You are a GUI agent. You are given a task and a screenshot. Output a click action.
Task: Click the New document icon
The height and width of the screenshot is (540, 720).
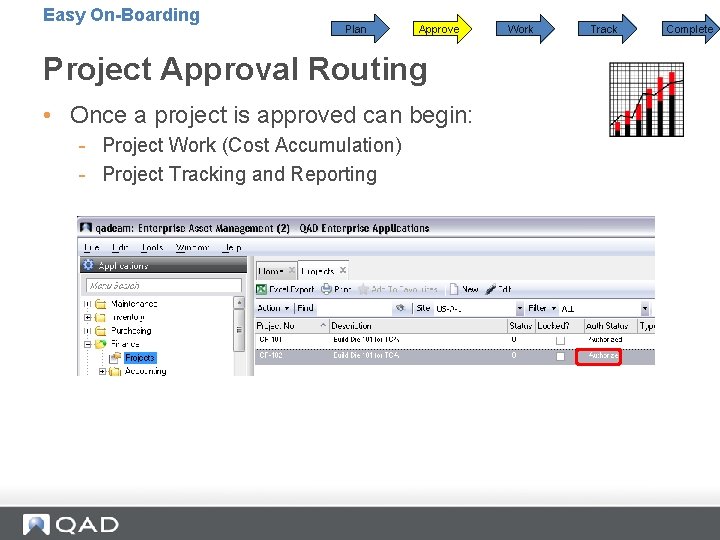click(454, 289)
